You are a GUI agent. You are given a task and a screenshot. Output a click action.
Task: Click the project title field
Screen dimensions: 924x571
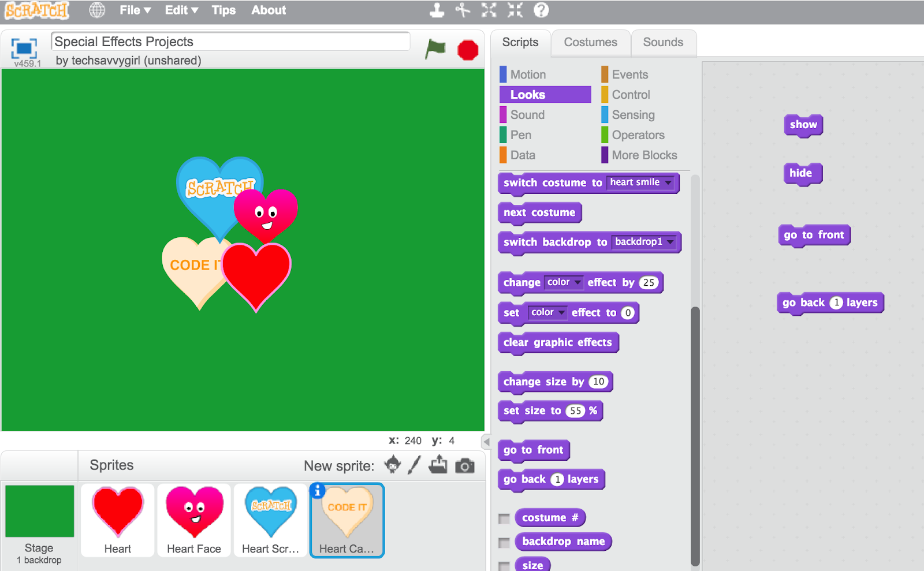231,42
